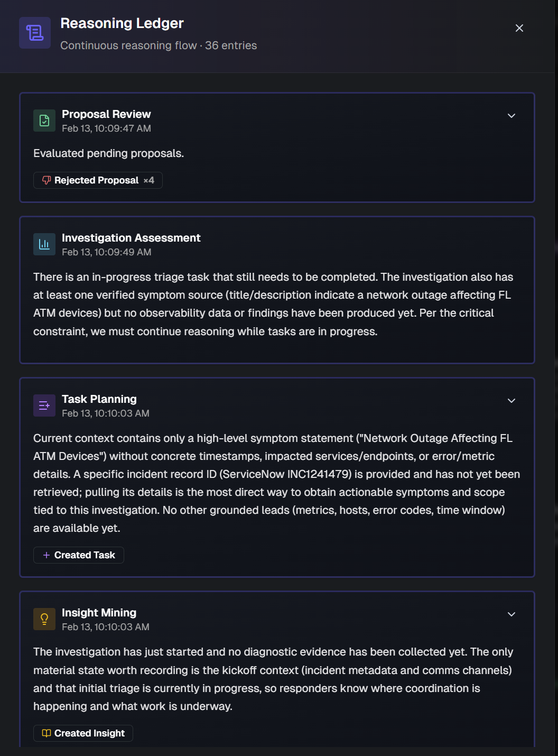The height and width of the screenshot is (756, 558).
Task: Open the Created Insight badge
Action: click(82, 733)
